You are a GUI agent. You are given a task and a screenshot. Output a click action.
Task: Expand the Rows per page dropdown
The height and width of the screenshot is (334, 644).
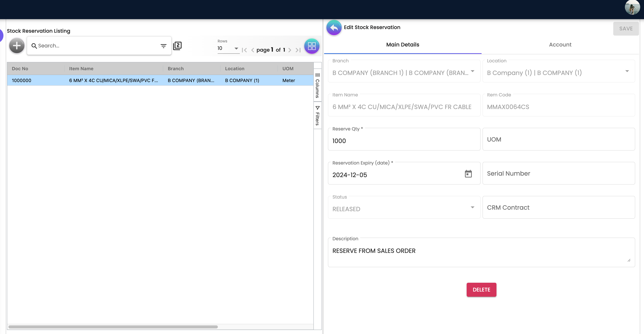228,48
